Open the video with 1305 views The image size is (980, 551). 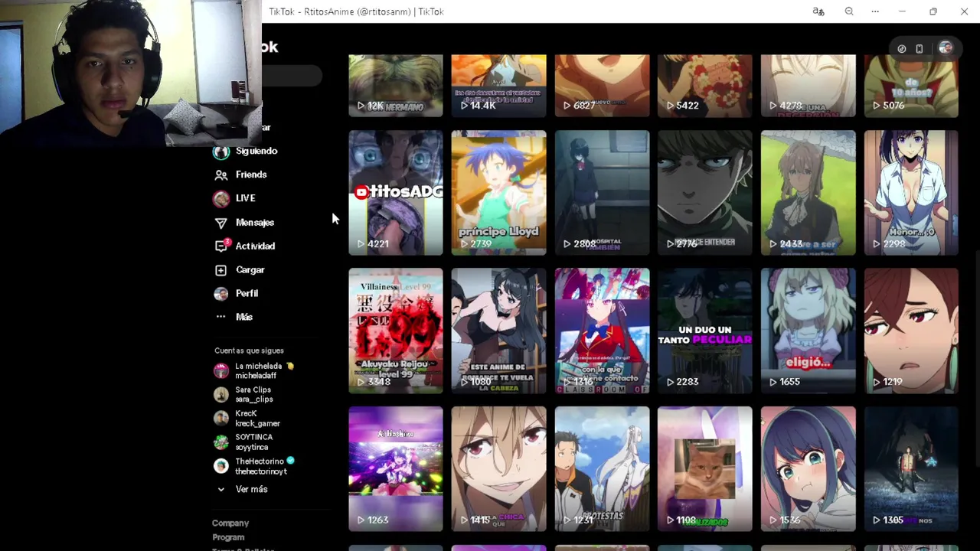[x=911, y=469]
